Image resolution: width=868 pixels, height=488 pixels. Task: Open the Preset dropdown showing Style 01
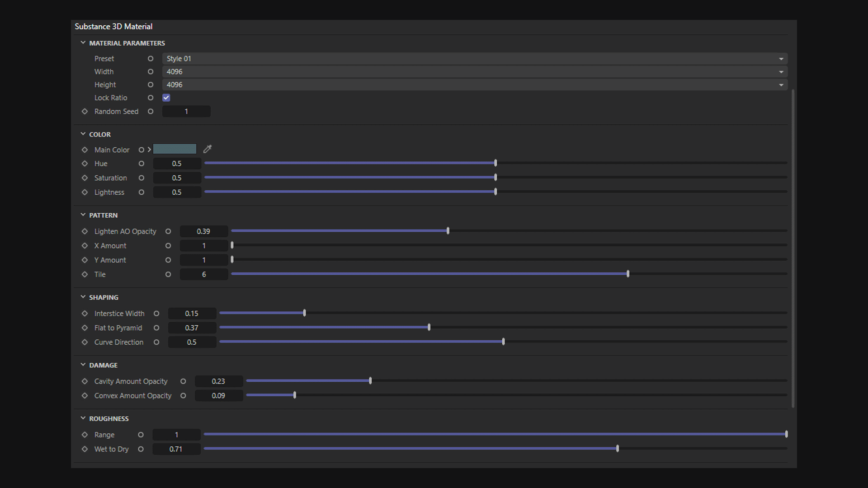[475, 59]
